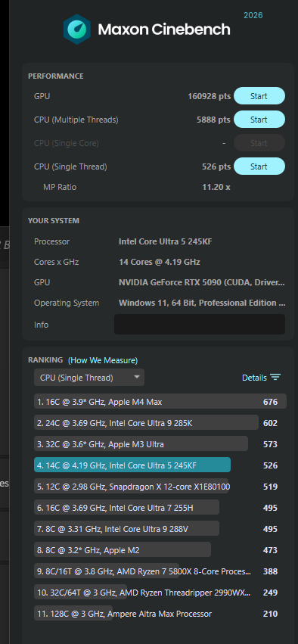This screenshot has height=644, width=298.
Task: Click the Cinebench gauge logo icon
Action: (76, 30)
